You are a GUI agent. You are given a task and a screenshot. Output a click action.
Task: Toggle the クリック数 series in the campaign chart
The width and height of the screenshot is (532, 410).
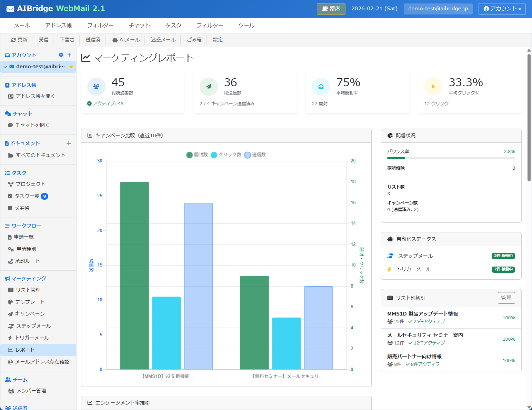click(x=226, y=155)
